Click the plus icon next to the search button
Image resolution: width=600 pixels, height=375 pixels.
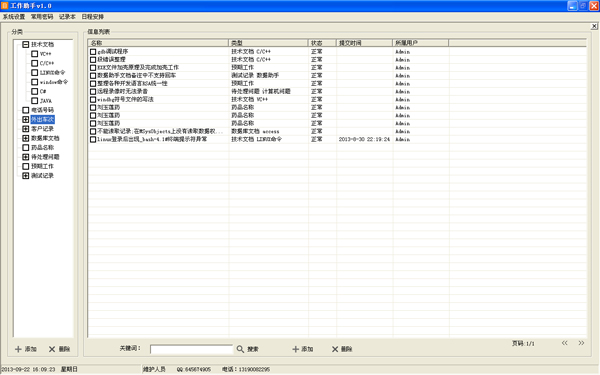pyautogui.click(x=295, y=349)
